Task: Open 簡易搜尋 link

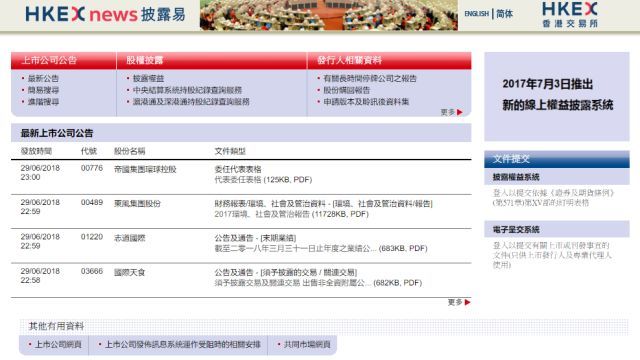Action: [x=43, y=90]
